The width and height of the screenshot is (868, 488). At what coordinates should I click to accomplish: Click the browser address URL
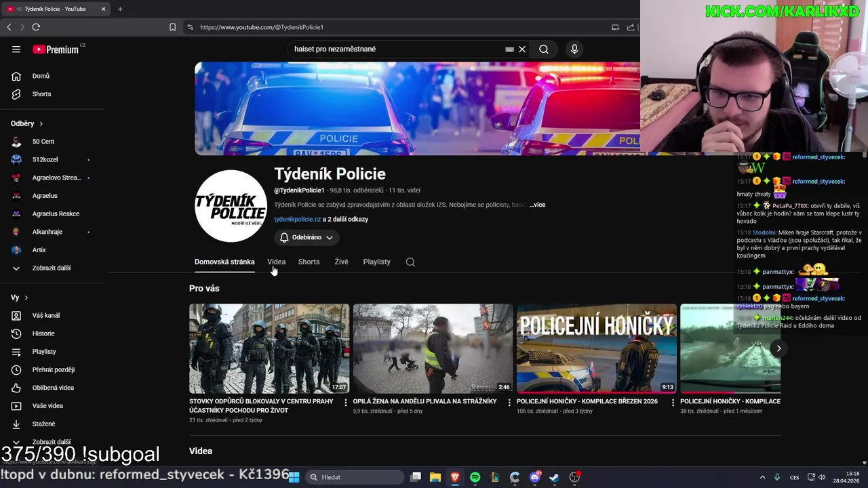262,27
